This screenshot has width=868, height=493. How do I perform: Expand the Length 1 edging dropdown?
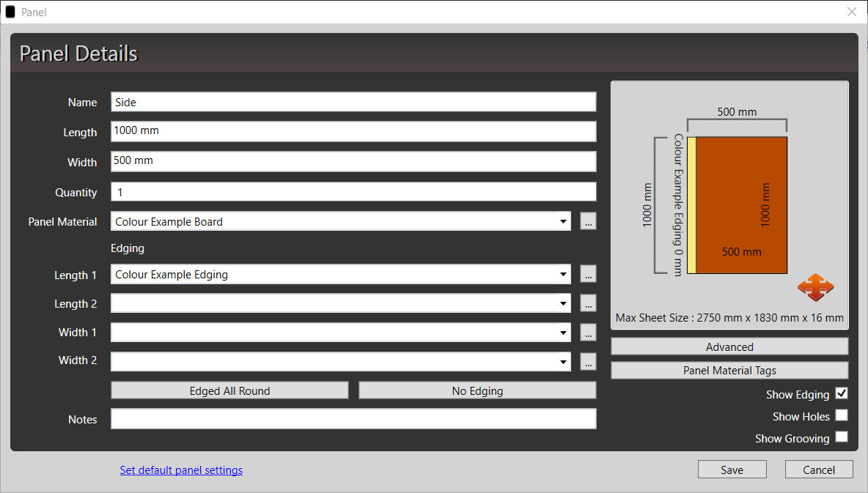pyautogui.click(x=563, y=274)
